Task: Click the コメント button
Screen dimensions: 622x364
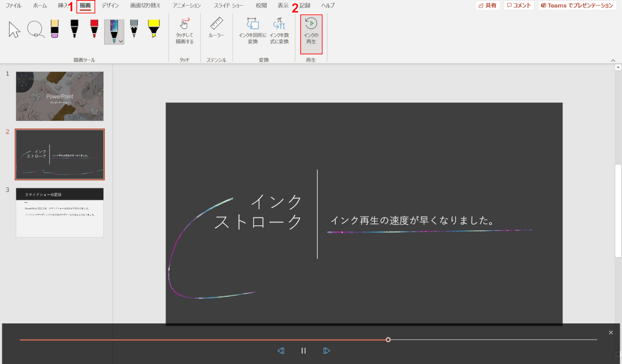Action: click(x=519, y=5)
